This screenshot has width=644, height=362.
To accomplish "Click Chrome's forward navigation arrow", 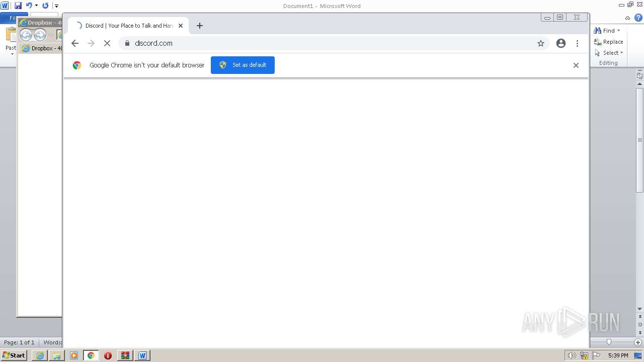I will pyautogui.click(x=91, y=43).
